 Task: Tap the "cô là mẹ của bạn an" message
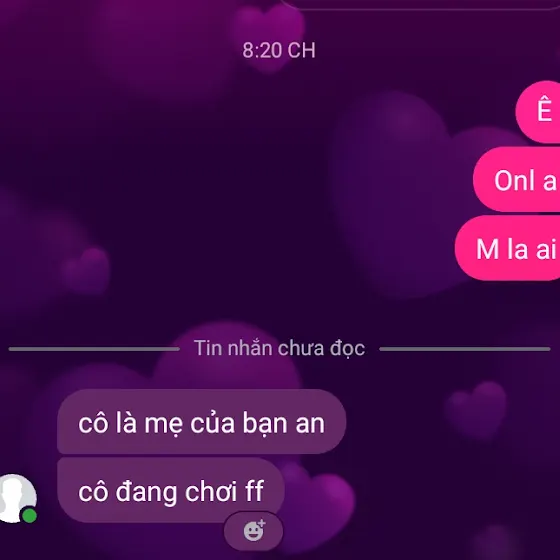(201, 422)
